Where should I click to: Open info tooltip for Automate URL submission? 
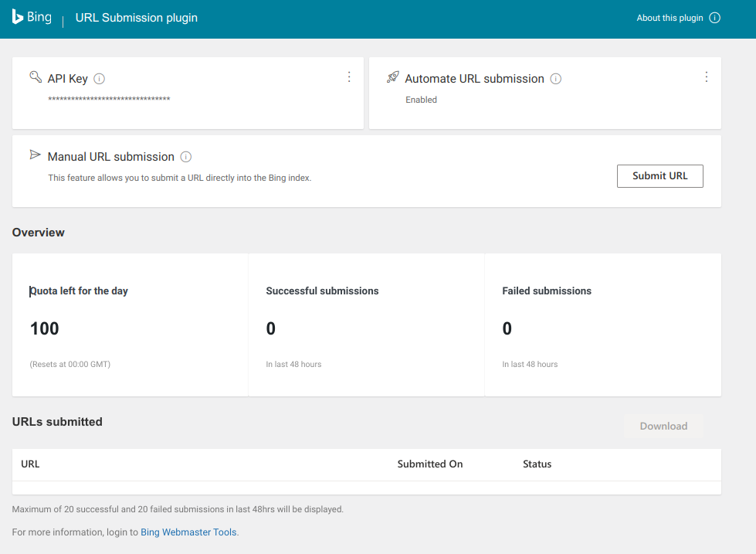point(555,79)
